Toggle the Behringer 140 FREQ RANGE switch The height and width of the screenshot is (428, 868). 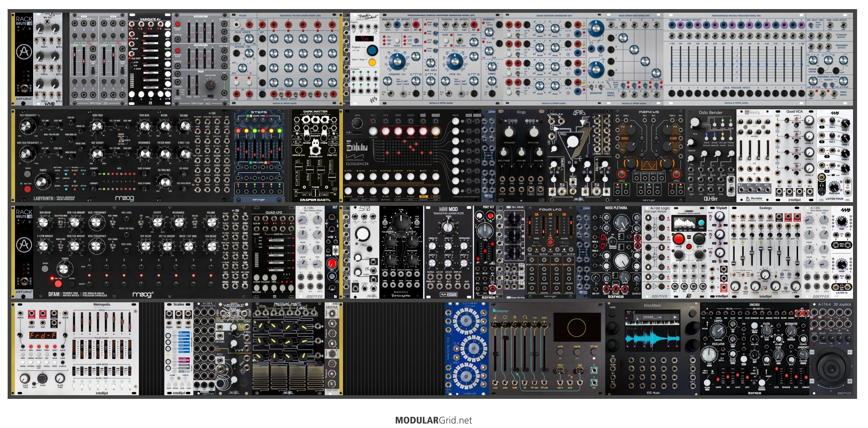pyautogui.click(x=178, y=92)
